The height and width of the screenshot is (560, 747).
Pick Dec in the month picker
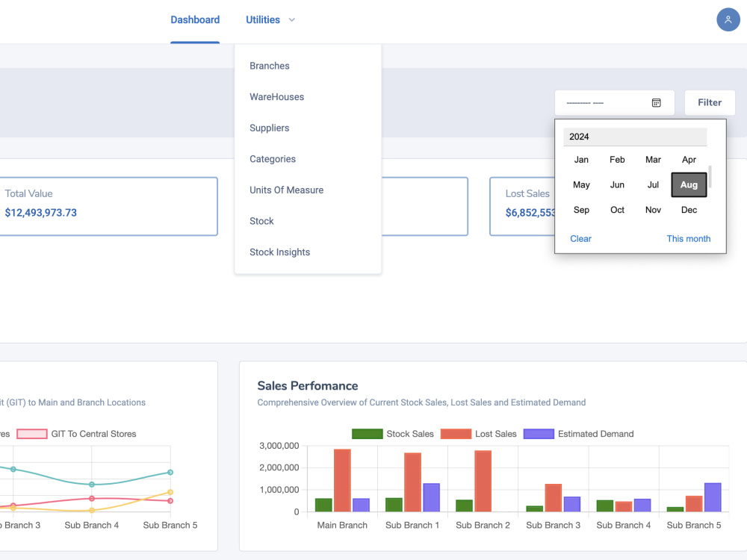689,210
